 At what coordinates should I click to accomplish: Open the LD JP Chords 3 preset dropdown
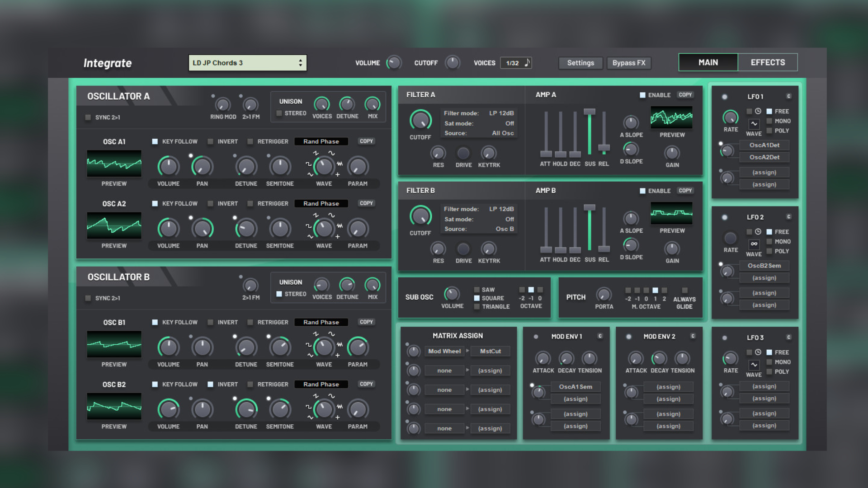pyautogui.click(x=247, y=63)
